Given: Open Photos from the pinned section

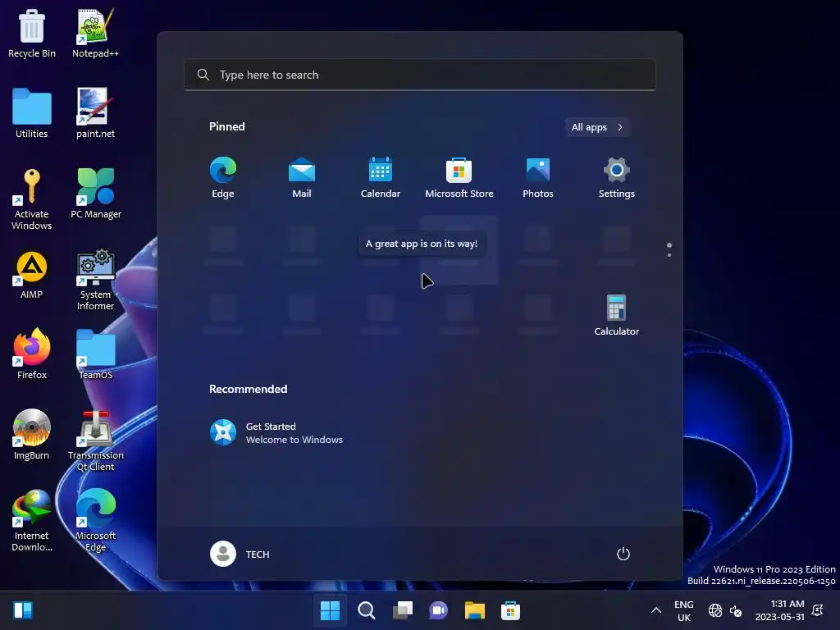Looking at the screenshot, I should pos(538,178).
